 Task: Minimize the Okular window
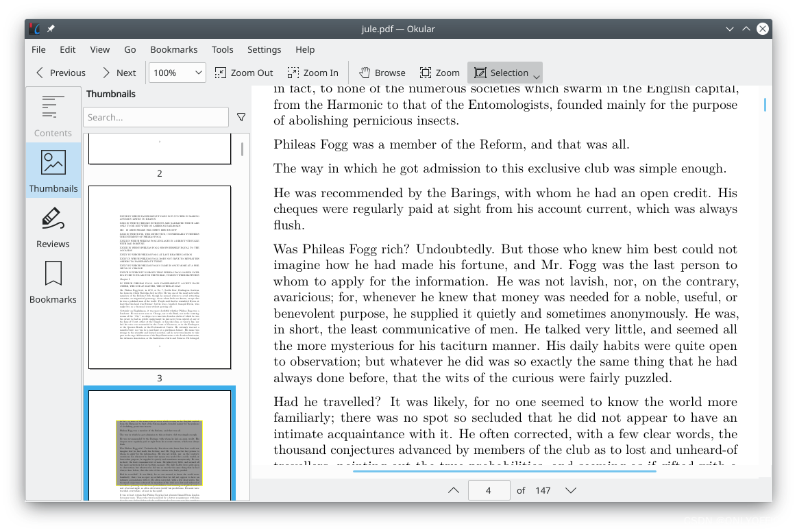point(730,29)
